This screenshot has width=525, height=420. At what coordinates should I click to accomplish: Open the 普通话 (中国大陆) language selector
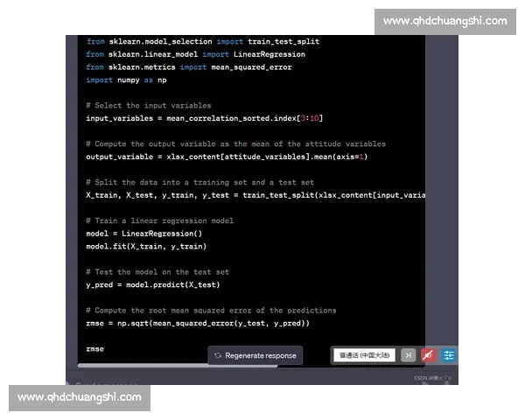[x=364, y=355]
